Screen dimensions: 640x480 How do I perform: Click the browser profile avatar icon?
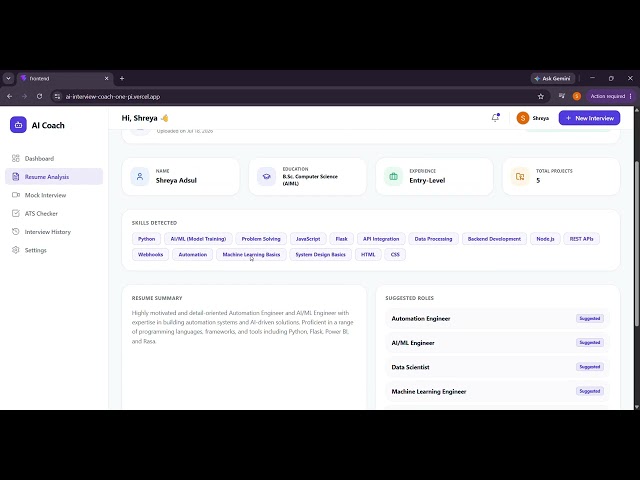[x=577, y=96]
